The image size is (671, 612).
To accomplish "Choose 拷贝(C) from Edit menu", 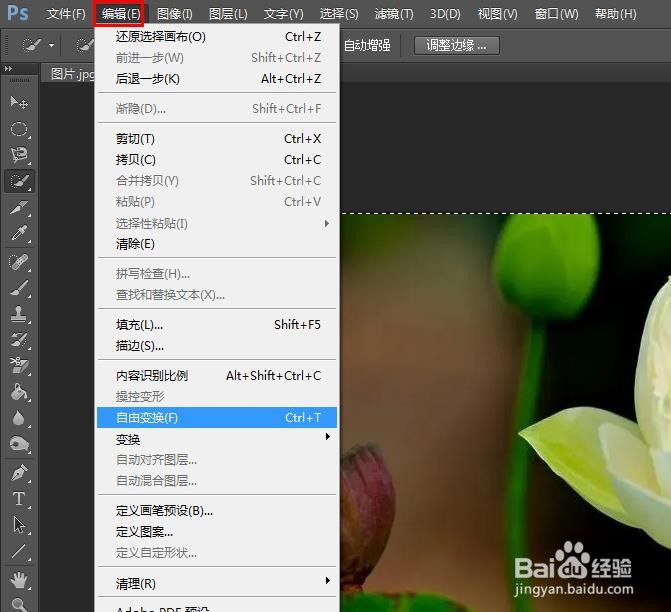I will pyautogui.click(x=217, y=160).
